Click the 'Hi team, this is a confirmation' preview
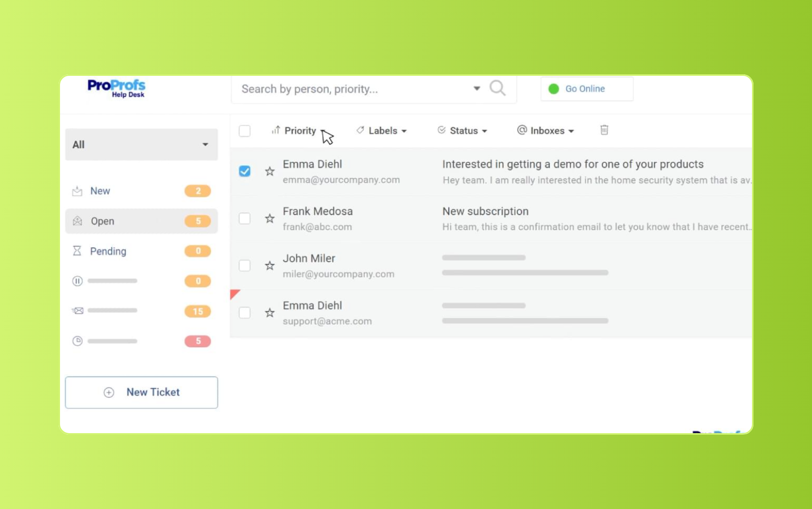Image resolution: width=812 pixels, height=509 pixels. point(597,227)
